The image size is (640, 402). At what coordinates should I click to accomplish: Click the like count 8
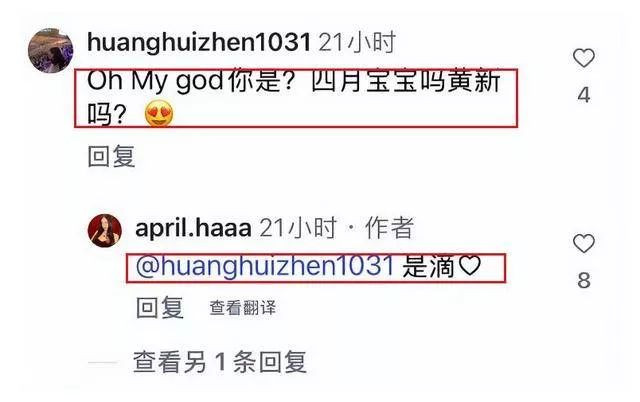[x=584, y=280]
